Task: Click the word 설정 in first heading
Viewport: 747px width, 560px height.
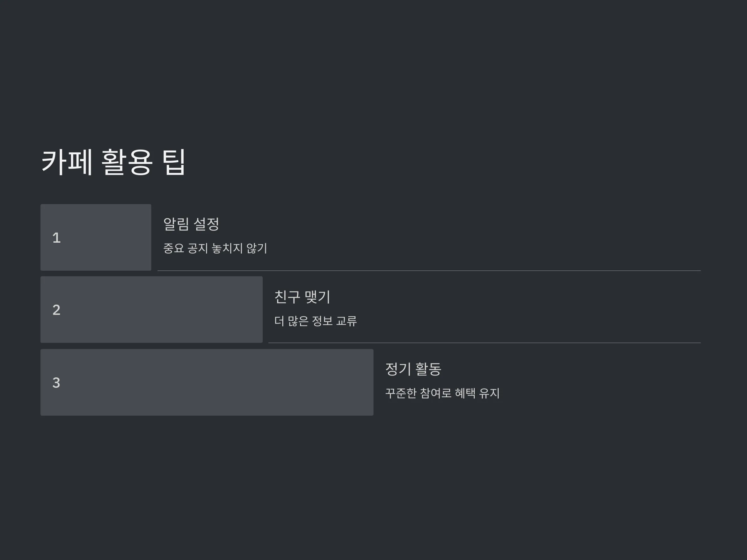Action: click(x=207, y=224)
